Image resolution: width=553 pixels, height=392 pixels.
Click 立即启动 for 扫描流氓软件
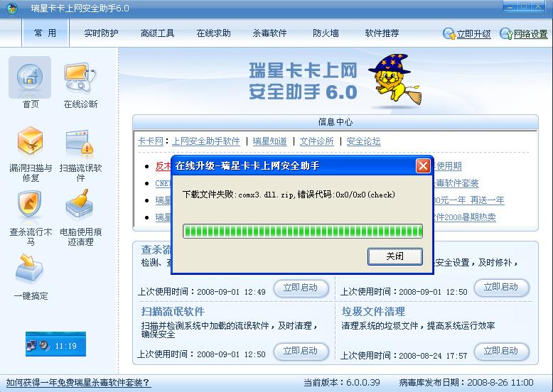[301, 351]
